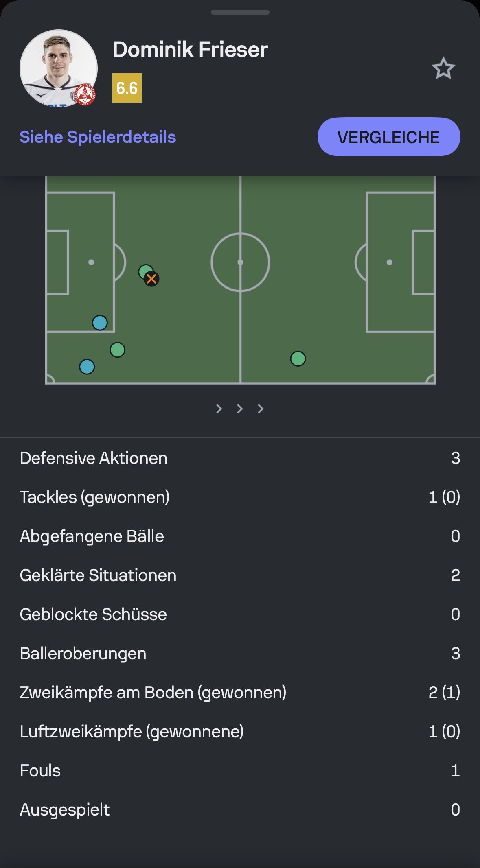Viewport: 480px width, 868px height.
Task: Select the Defensive Aktionen stat row
Action: click(x=240, y=458)
